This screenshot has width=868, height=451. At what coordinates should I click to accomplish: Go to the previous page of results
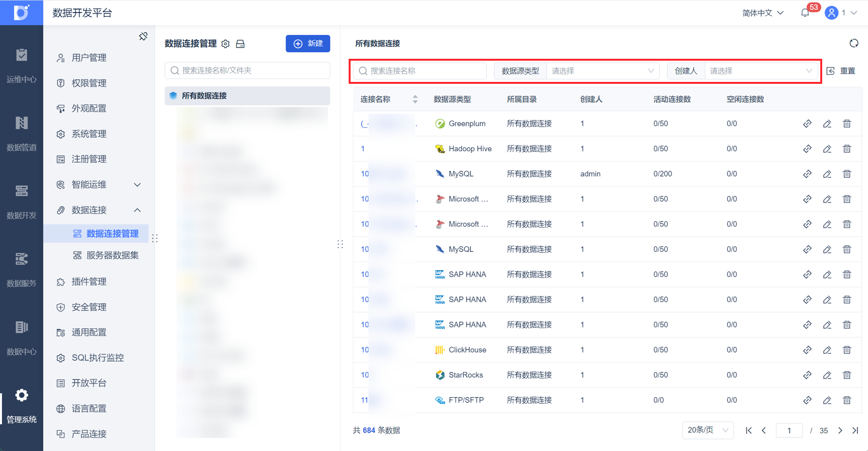(764, 430)
